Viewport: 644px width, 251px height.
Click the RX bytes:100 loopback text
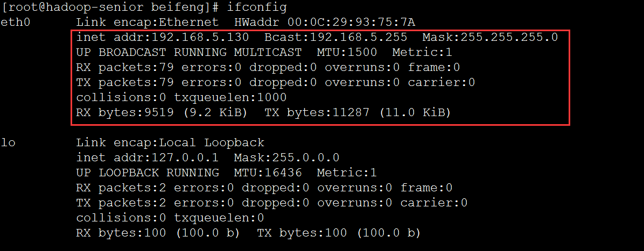click(121, 233)
